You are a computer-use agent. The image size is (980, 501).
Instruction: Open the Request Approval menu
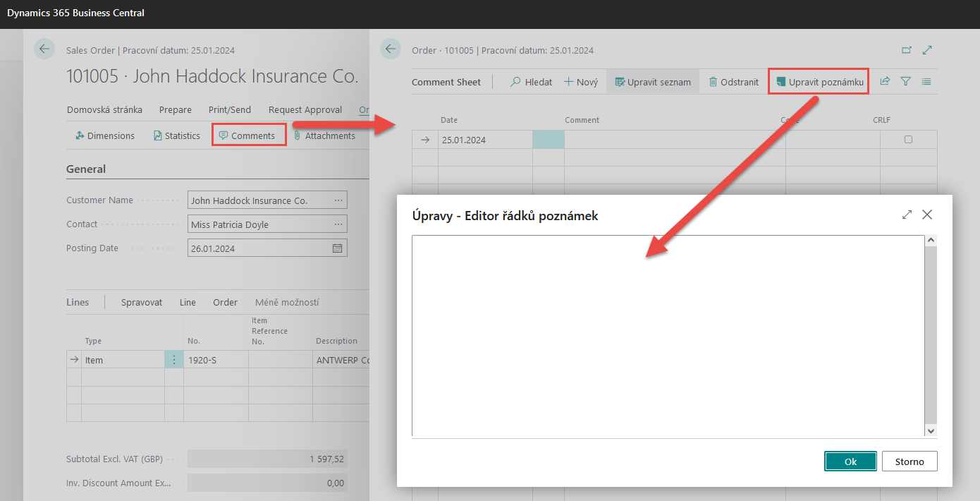(305, 109)
